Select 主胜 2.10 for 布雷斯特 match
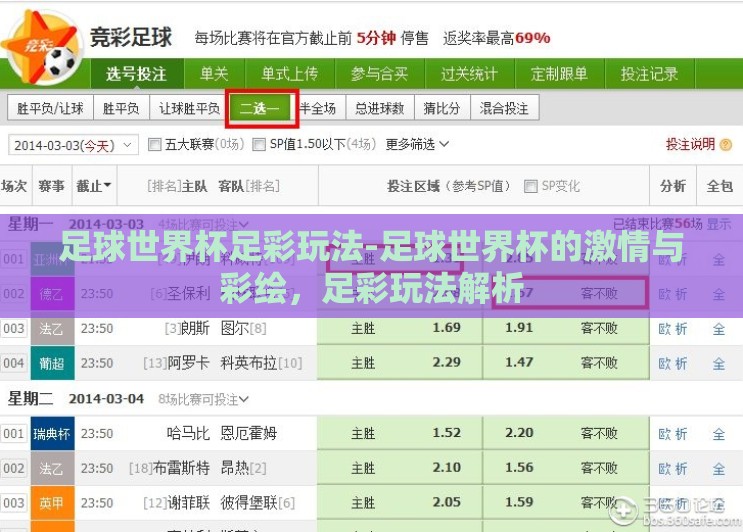 click(x=399, y=468)
